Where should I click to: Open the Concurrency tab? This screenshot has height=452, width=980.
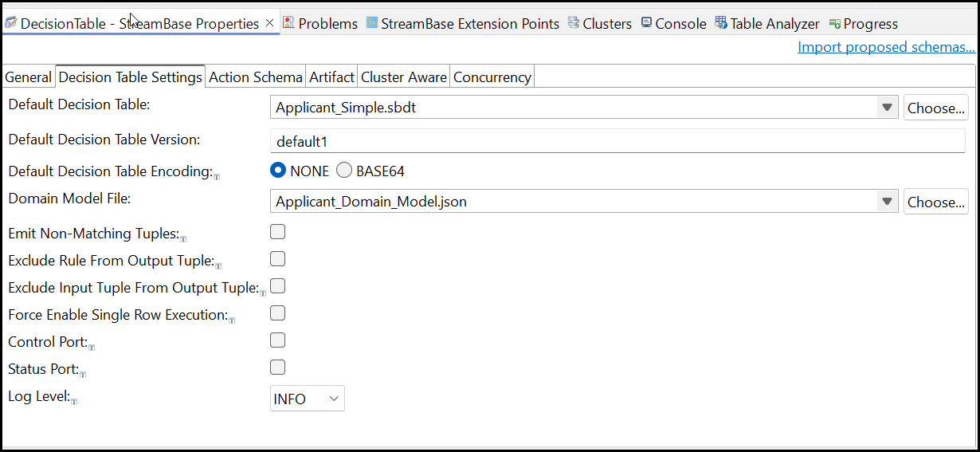click(492, 77)
